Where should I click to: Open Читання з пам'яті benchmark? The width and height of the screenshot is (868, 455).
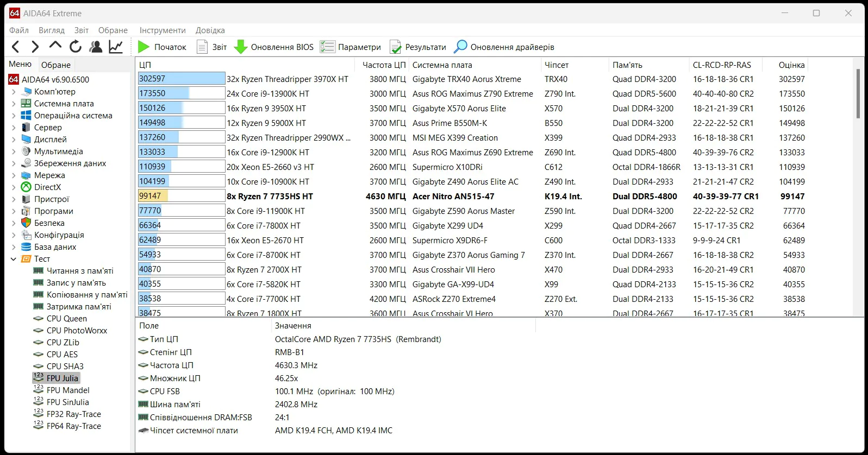click(x=80, y=271)
